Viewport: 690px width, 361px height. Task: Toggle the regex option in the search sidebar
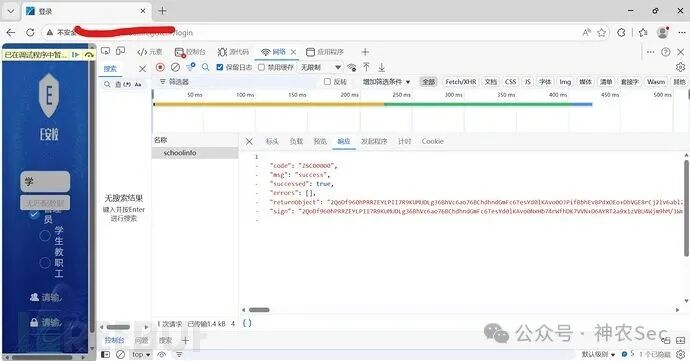tap(127, 84)
